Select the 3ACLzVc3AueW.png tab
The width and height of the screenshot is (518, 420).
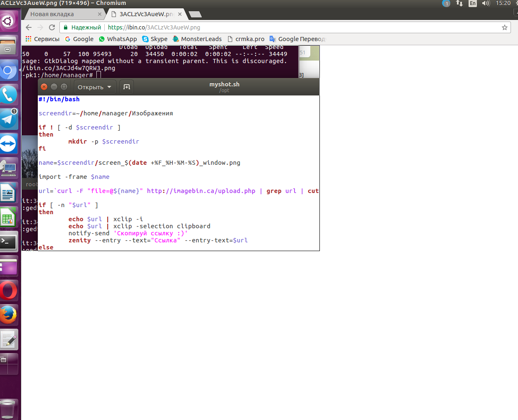tap(145, 14)
